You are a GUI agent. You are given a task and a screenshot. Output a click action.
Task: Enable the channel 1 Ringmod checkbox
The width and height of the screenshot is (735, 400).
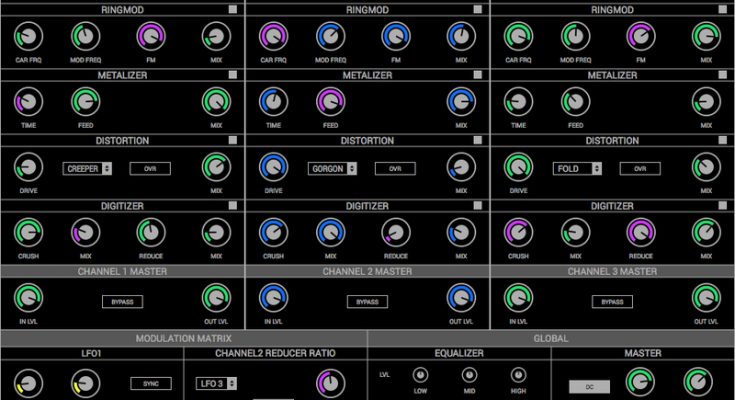[x=233, y=9]
